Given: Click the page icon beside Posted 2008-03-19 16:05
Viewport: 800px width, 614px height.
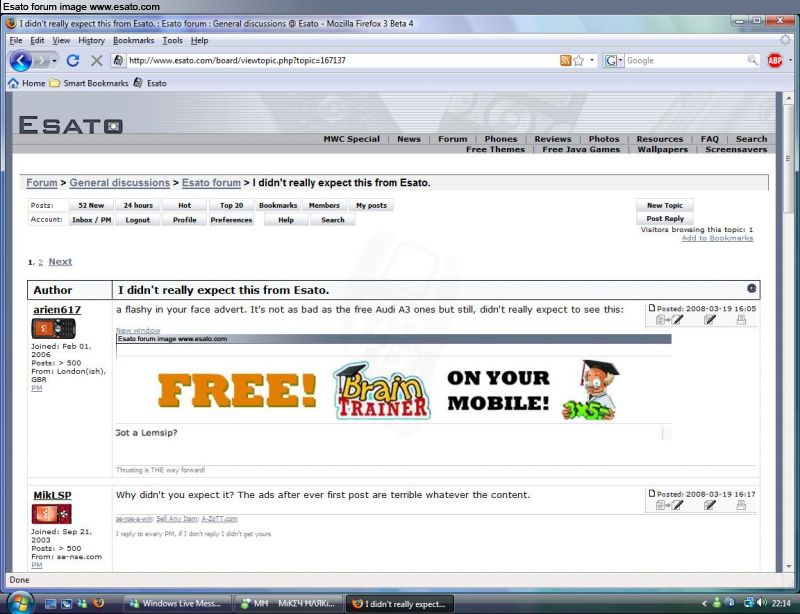Looking at the screenshot, I should click(x=652, y=308).
